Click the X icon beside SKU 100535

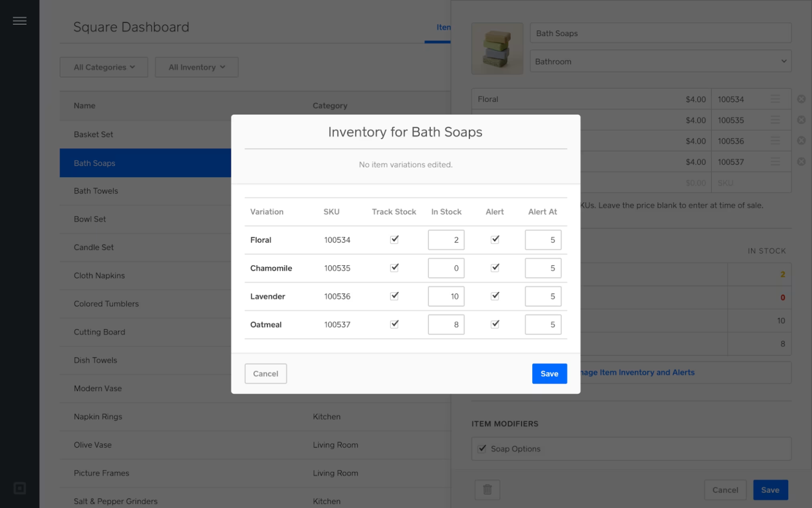point(801,120)
